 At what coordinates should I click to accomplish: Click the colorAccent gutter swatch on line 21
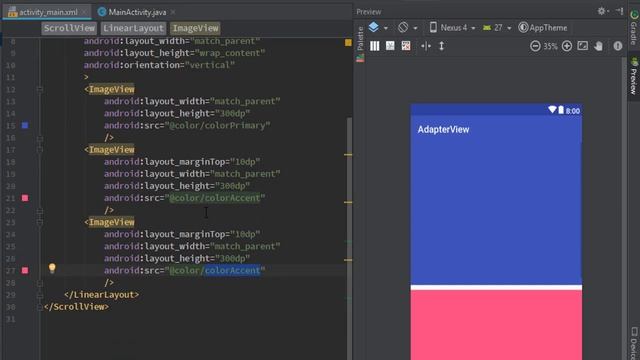pyautogui.click(x=25, y=198)
